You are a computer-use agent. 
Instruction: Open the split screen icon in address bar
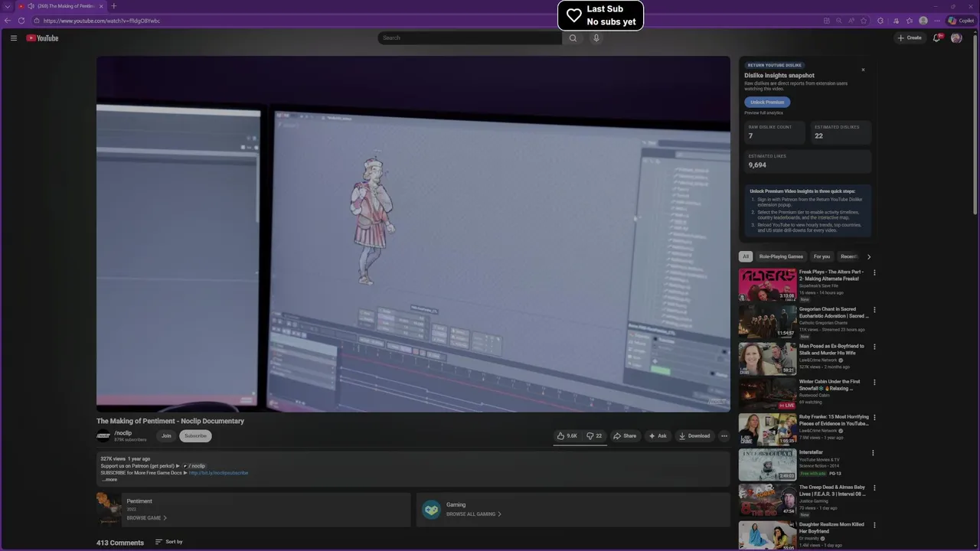click(x=826, y=21)
